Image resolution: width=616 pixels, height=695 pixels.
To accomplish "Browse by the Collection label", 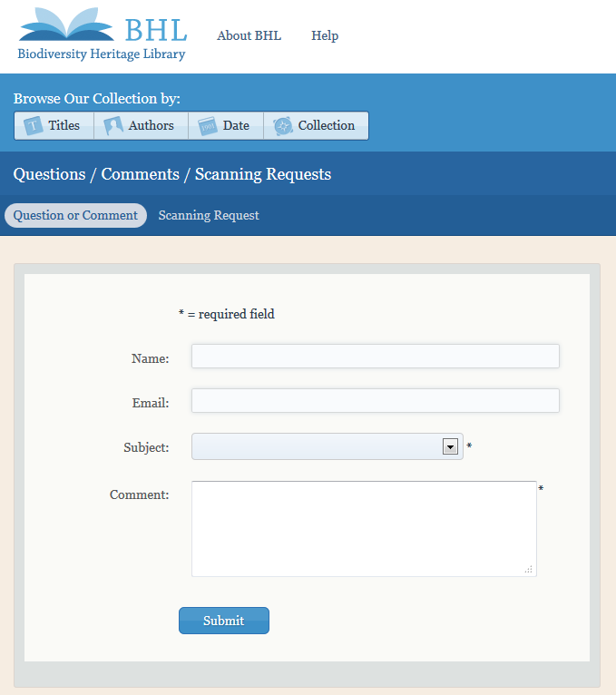I will [327, 126].
